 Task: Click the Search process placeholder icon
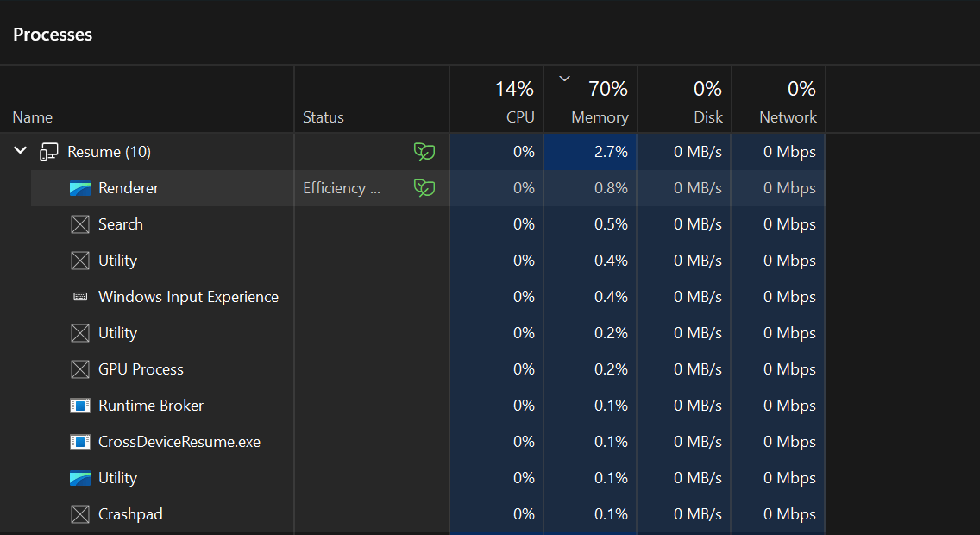79,223
